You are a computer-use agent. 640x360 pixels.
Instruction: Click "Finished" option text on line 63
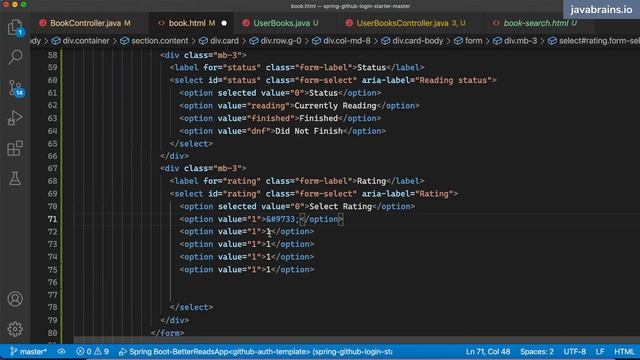click(318, 118)
